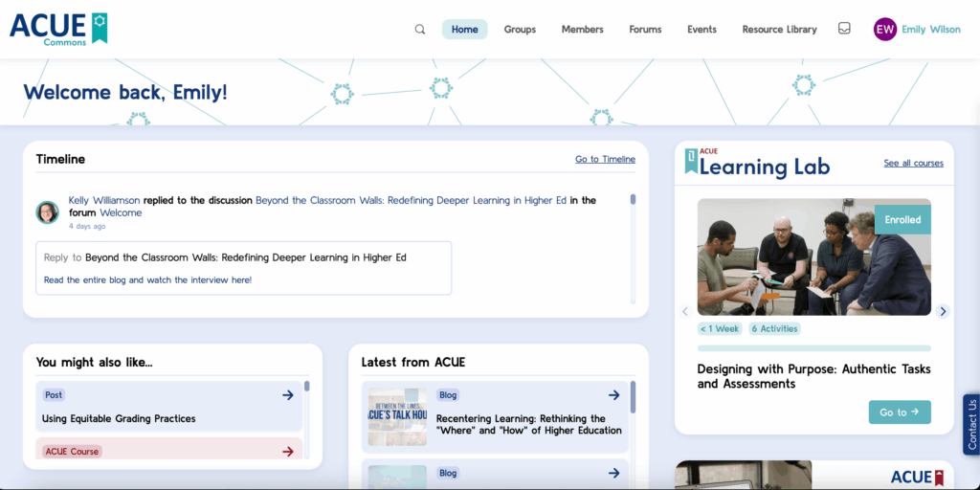Click the previous course carousel arrow
980x490 pixels.
[685, 311]
